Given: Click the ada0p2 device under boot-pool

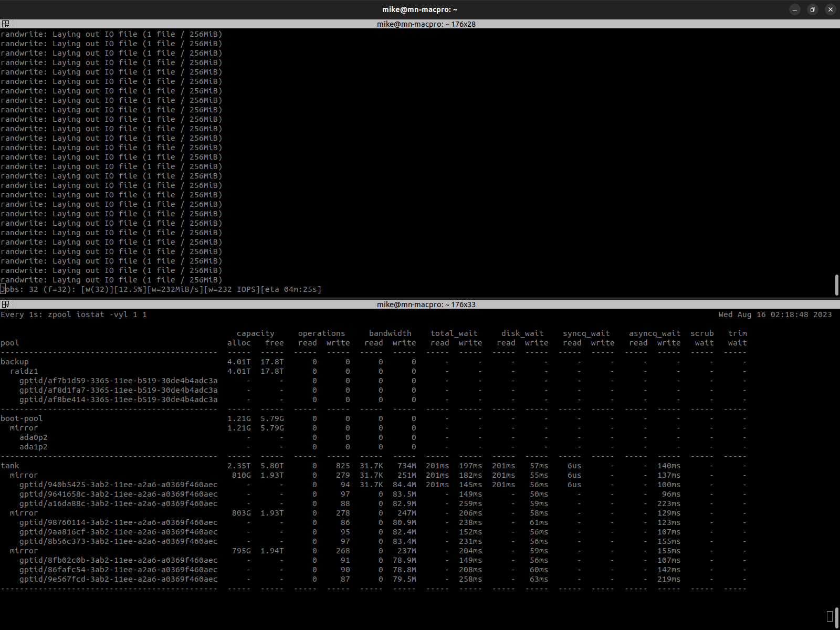Looking at the screenshot, I should tap(34, 437).
